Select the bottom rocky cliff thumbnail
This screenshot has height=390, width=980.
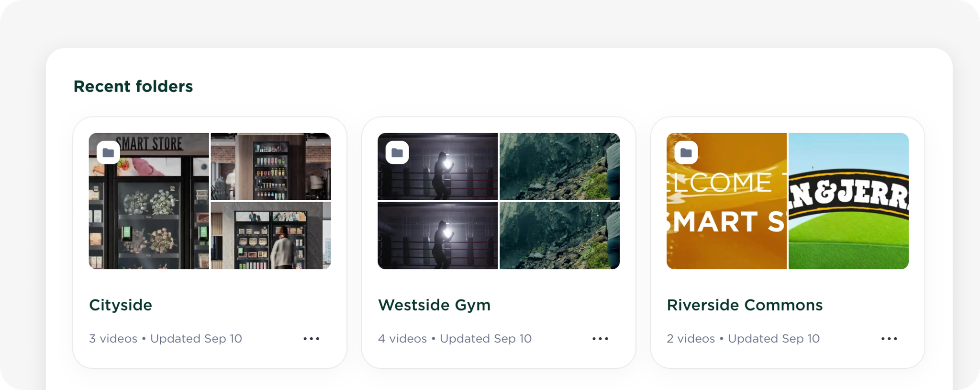560,236
